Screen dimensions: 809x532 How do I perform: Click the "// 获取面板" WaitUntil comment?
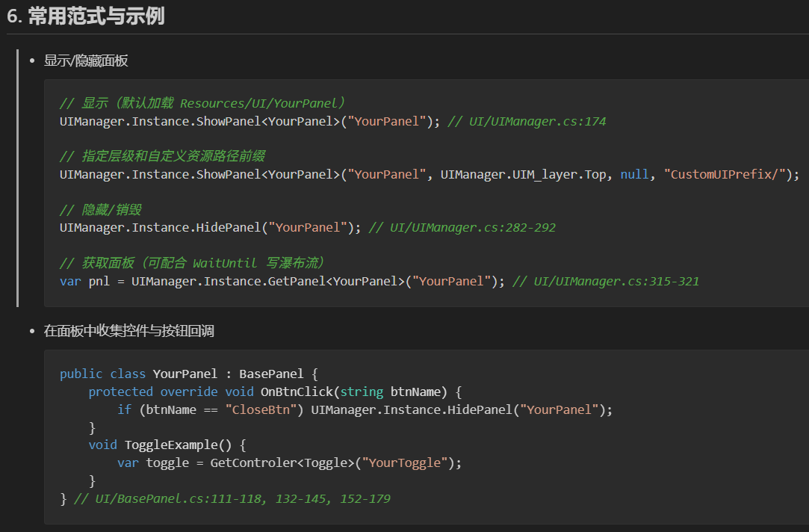click(x=191, y=263)
